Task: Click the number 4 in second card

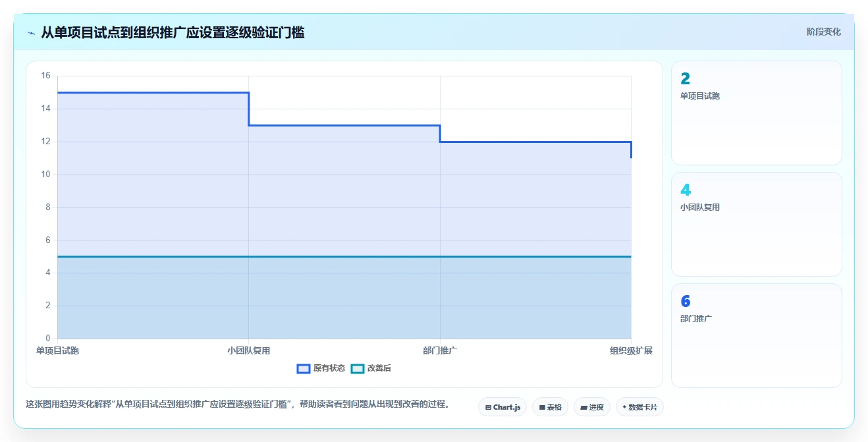Action: click(686, 190)
